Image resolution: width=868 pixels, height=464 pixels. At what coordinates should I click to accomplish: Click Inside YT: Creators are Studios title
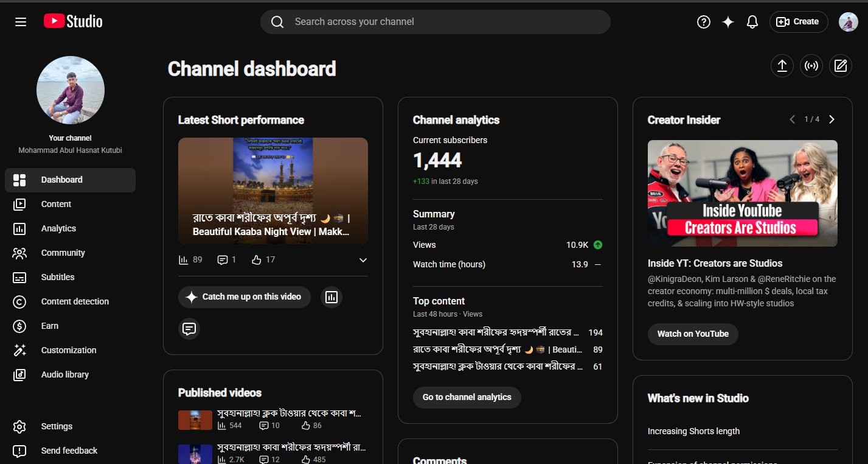(x=715, y=264)
